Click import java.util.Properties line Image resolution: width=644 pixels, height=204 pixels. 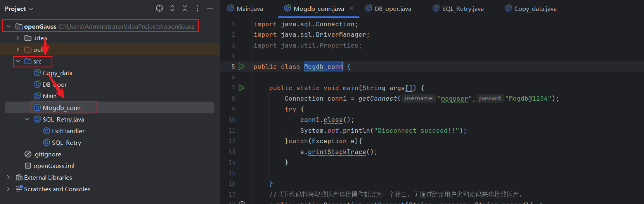[x=308, y=45]
